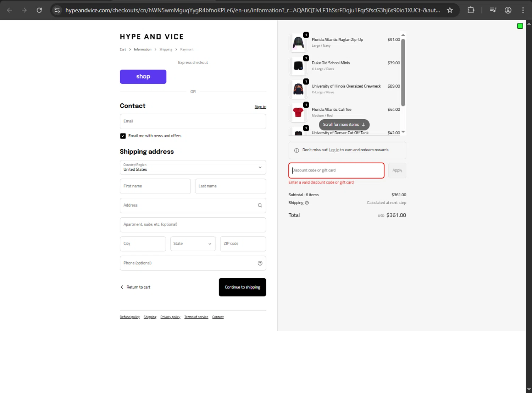Reload the checkout page
The image size is (532, 393).
[x=39, y=10]
